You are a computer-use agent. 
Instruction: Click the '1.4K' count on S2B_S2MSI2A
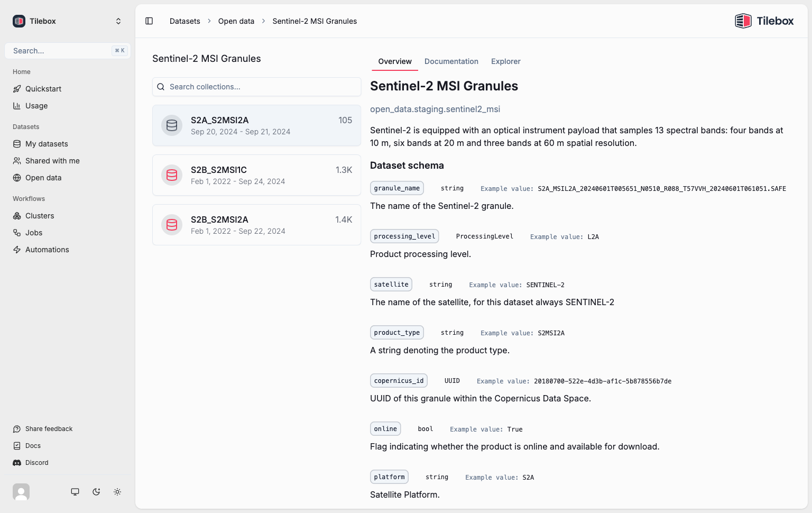(x=344, y=219)
